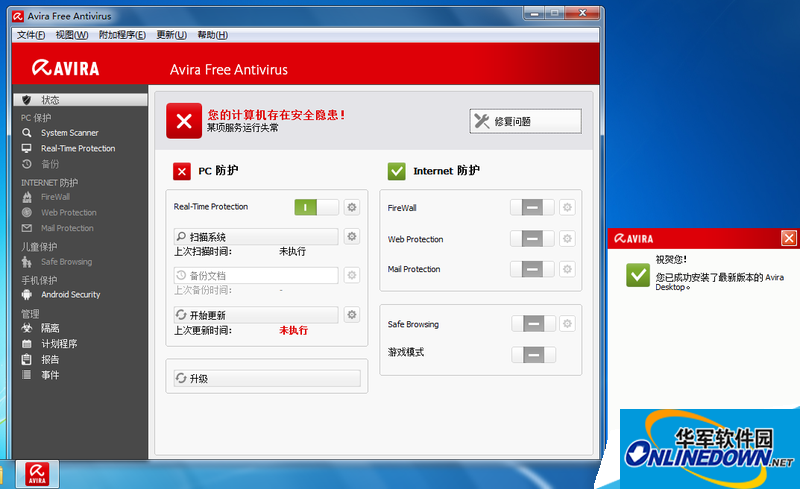
Task: Click the 升级 upgrade button
Action: point(266,379)
